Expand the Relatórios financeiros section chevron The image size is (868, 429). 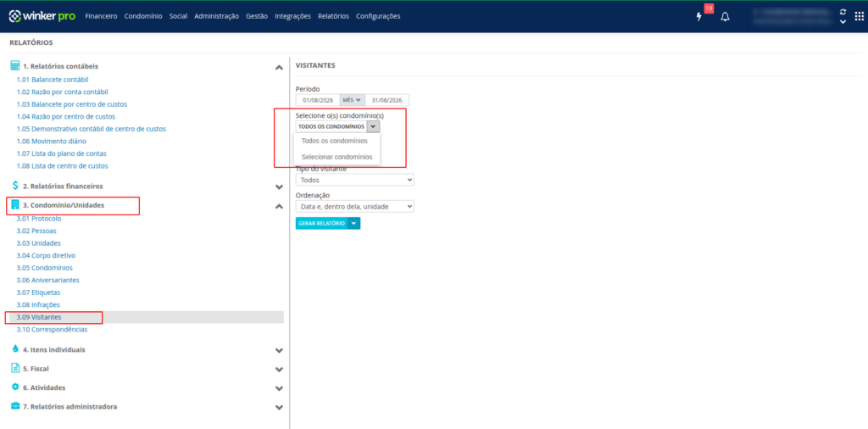pyautogui.click(x=279, y=187)
